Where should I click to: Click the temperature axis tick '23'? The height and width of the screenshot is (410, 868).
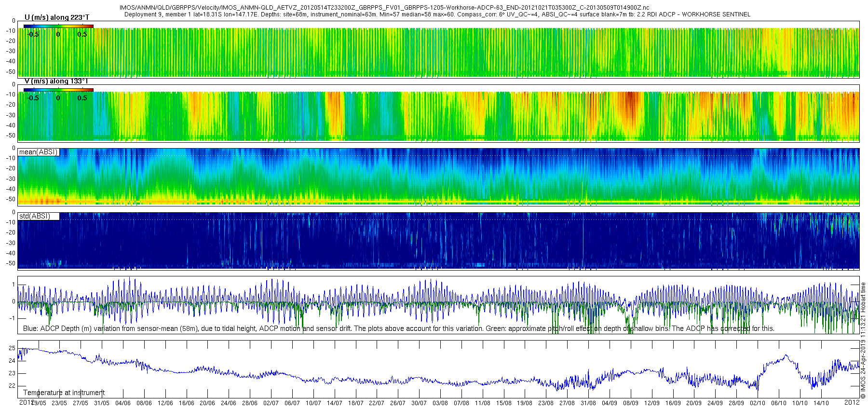click(12, 373)
